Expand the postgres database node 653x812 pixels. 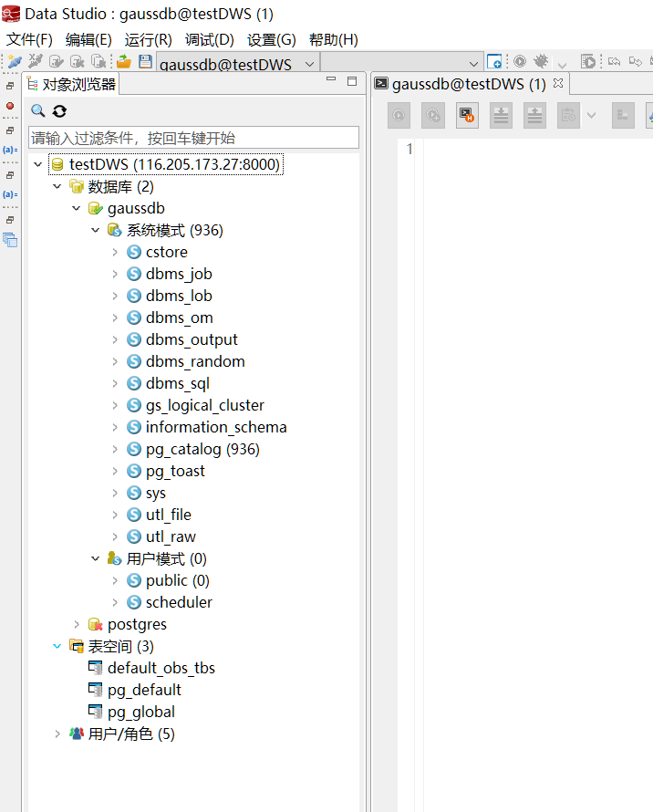77,624
